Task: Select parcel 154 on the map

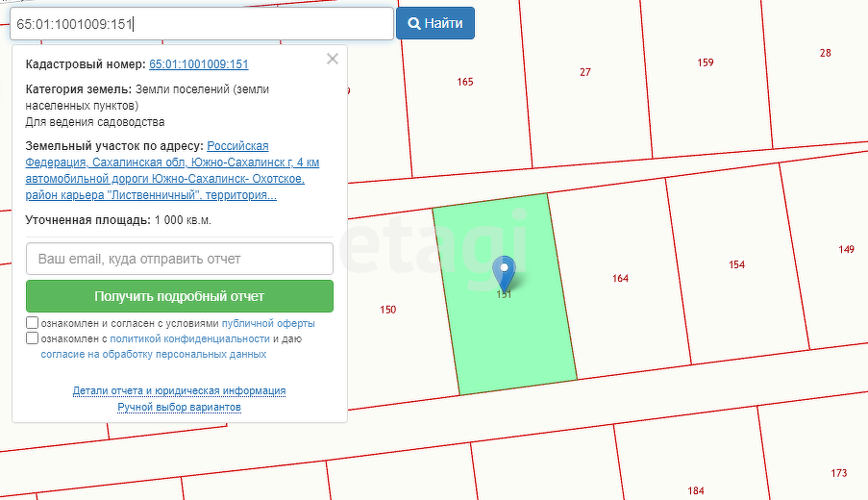Action: point(736,264)
